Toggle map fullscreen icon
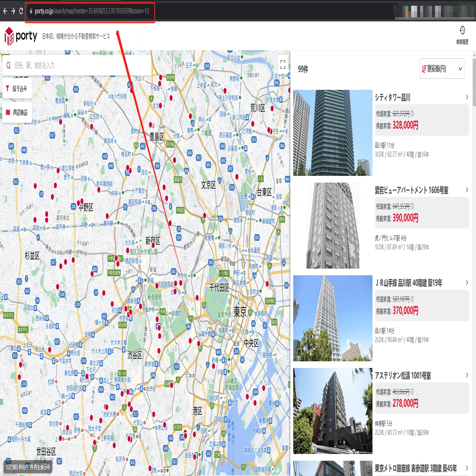The image size is (476, 476). pos(282,64)
